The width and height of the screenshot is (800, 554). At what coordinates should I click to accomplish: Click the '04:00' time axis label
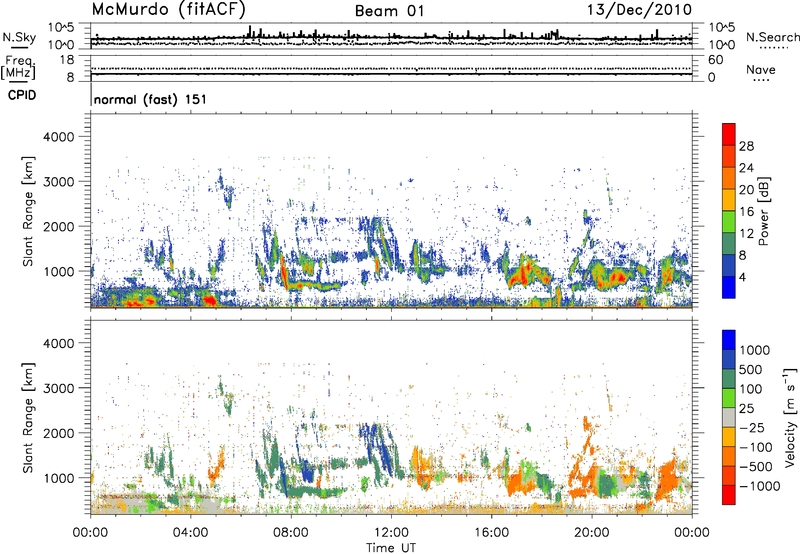point(191,533)
